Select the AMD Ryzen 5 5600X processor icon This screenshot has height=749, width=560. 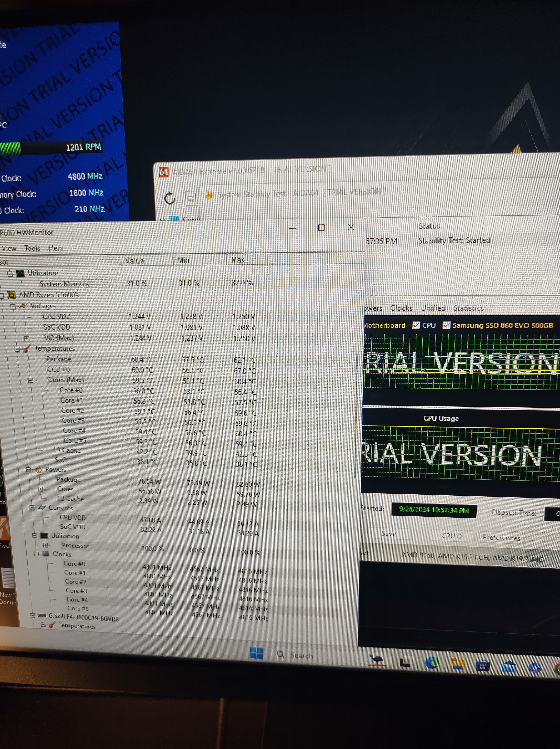pyautogui.click(x=11, y=295)
